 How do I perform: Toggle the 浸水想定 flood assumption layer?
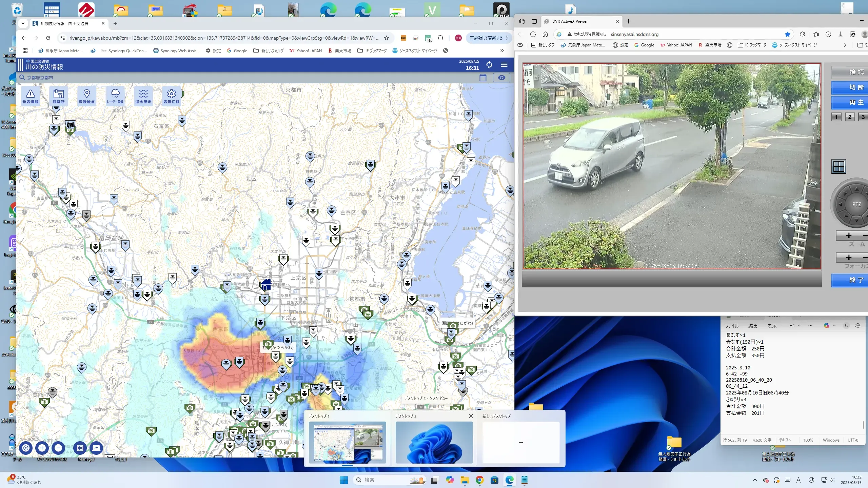pyautogui.click(x=143, y=96)
